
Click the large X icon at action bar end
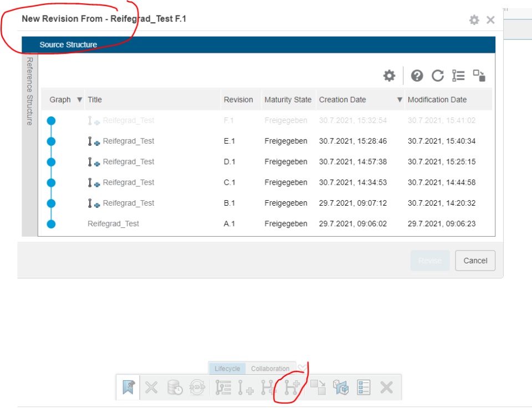coord(386,387)
